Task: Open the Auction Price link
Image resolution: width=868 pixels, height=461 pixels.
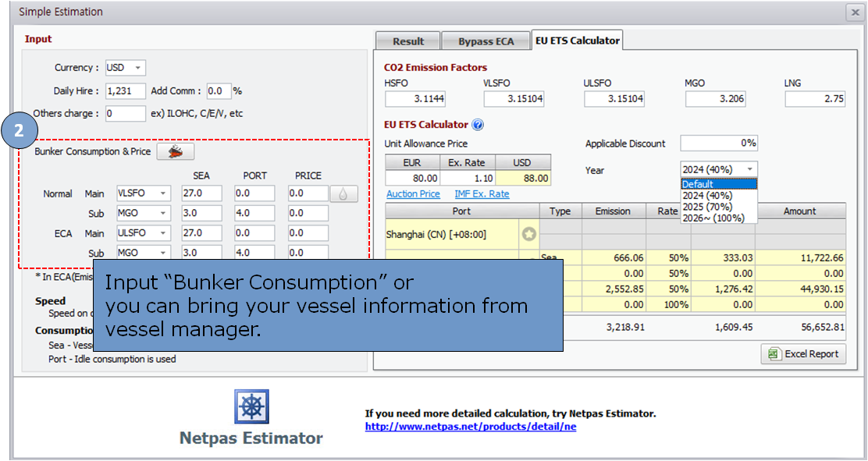Action: tap(413, 194)
